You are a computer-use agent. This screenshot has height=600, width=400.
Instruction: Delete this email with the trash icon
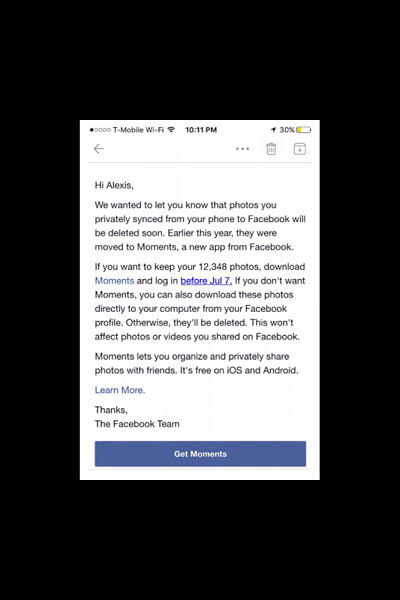(271, 148)
